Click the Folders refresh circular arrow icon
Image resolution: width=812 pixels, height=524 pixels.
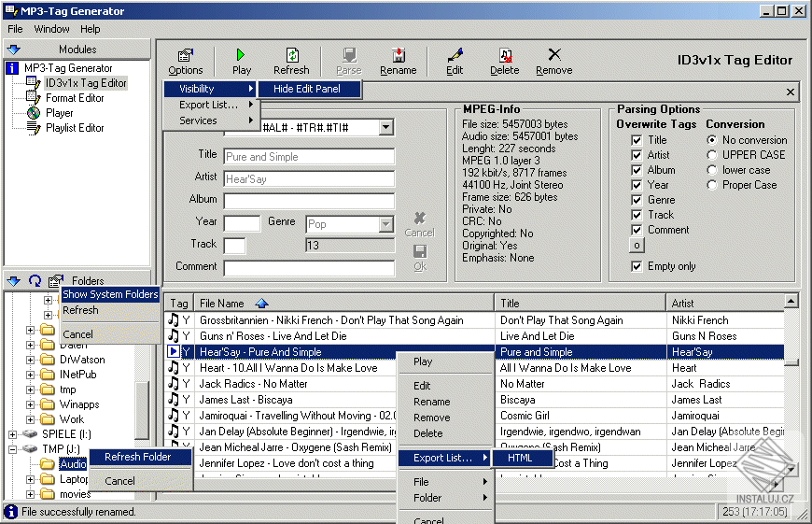pos(35,281)
